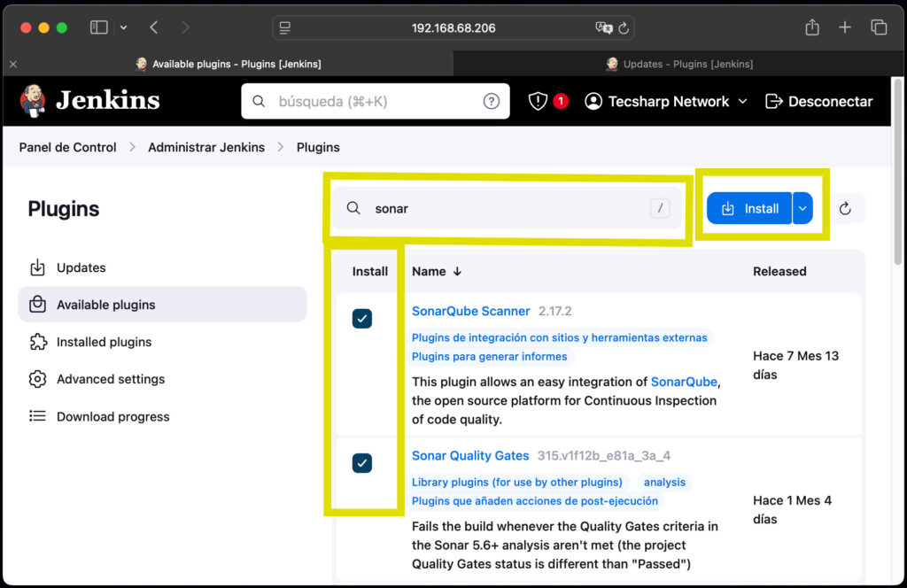Click the Safari share icon

coord(812,27)
